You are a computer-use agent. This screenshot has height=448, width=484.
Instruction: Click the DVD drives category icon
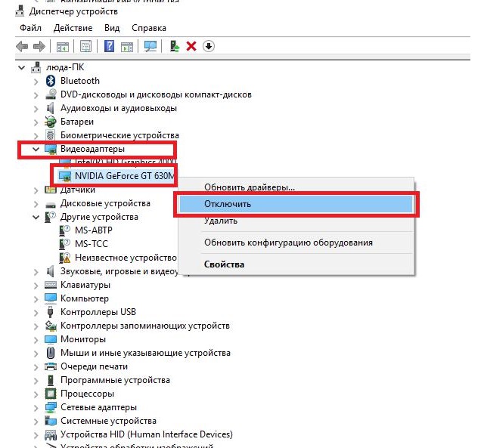point(51,94)
